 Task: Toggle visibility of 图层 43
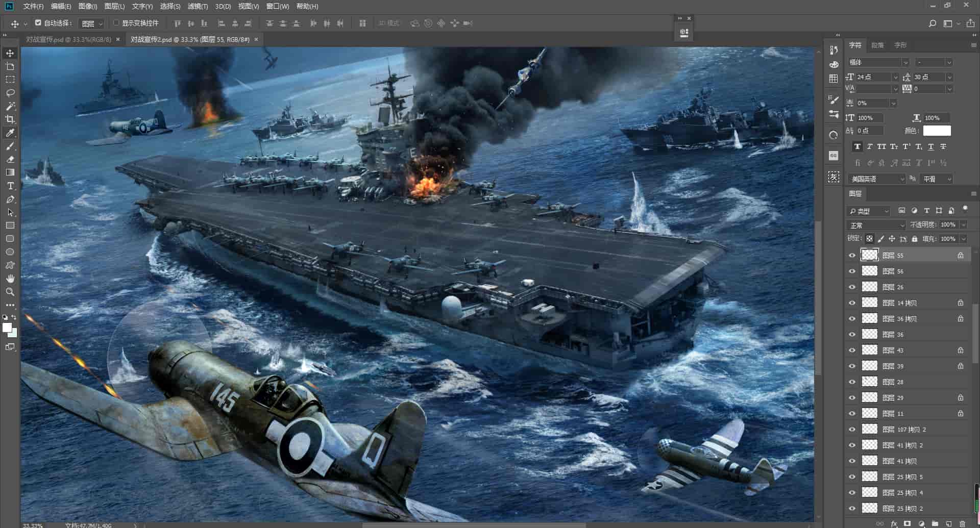point(852,350)
